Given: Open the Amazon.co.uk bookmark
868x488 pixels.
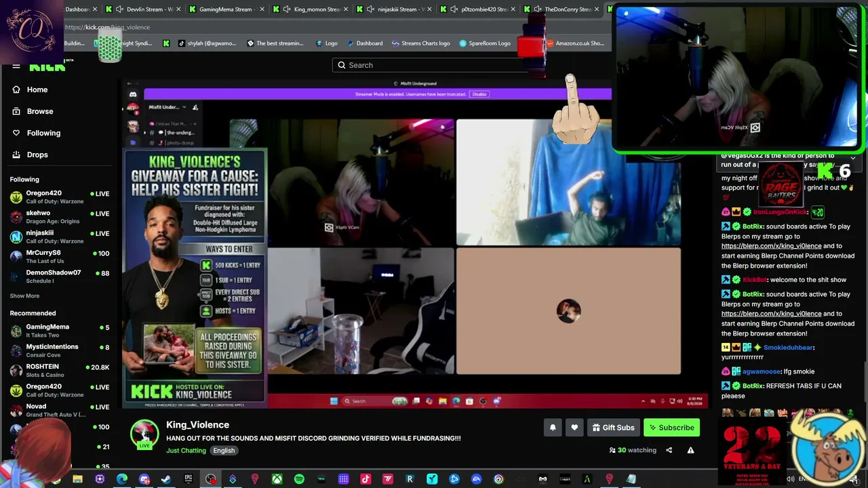Looking at the screenshot, I should pos(575,43).
